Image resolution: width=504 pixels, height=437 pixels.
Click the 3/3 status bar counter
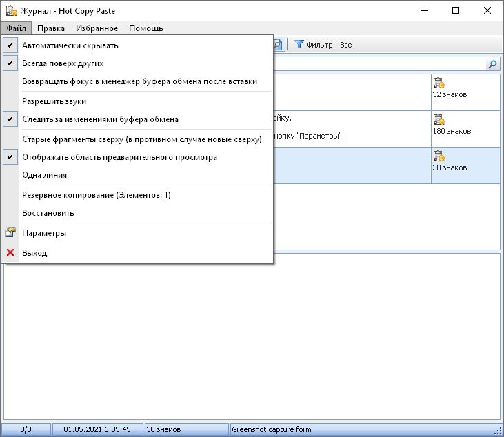pyautogui.click(x=26, y=429)
